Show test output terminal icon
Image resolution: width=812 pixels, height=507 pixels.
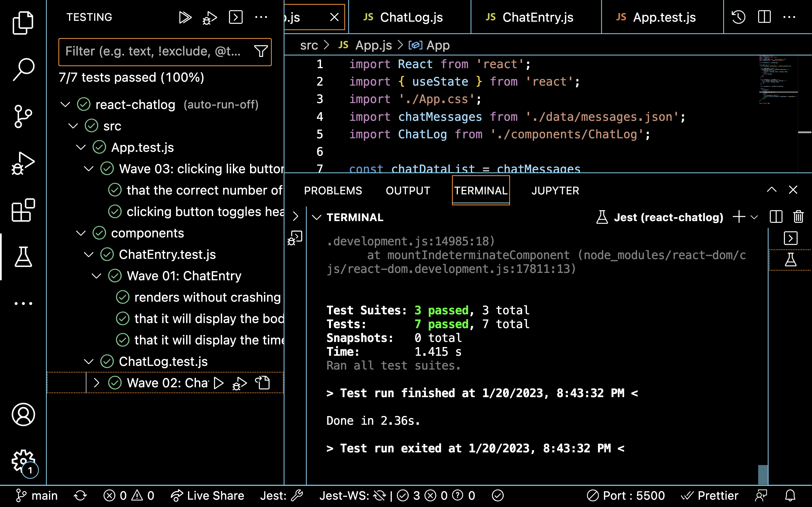[235, 17]
